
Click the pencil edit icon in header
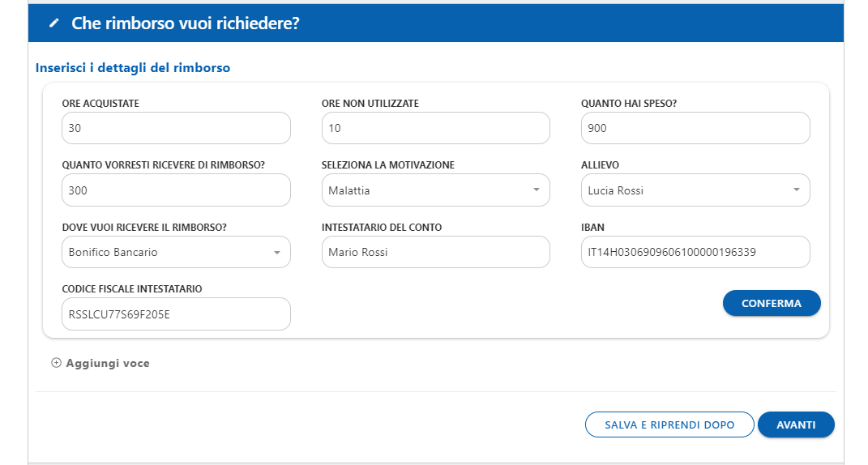pyautogui.click(x=53, y=23)
